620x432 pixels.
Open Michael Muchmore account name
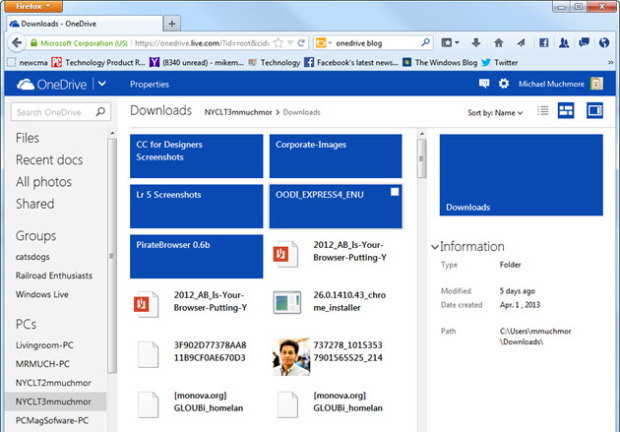pyautogui.click(x=551, y=84)
